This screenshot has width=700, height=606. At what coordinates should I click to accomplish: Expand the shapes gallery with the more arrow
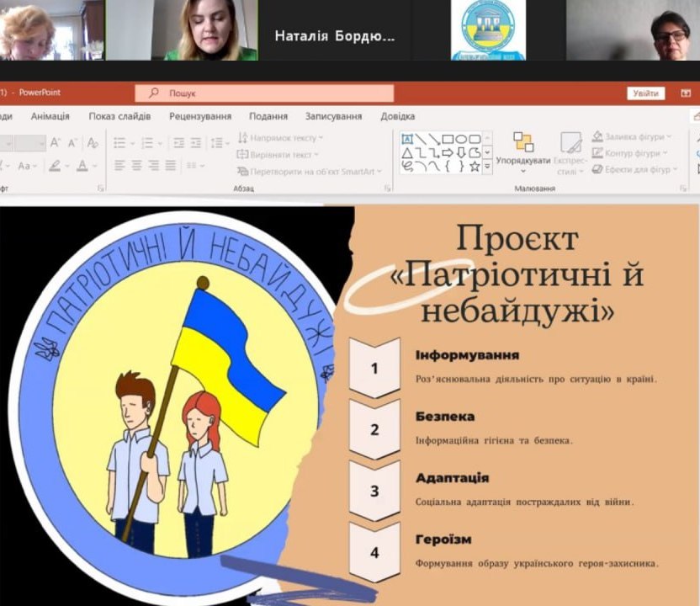tap(487, 166)
